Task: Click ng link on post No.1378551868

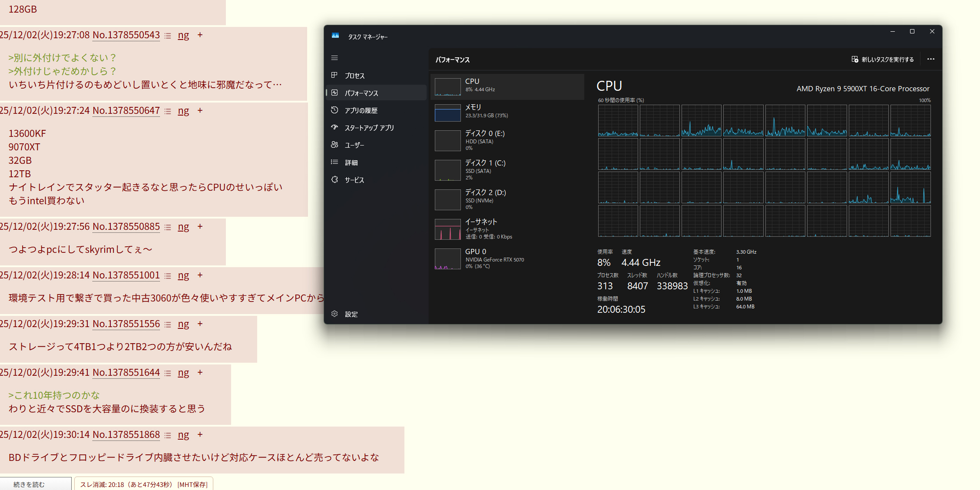Action: point(183,435)
